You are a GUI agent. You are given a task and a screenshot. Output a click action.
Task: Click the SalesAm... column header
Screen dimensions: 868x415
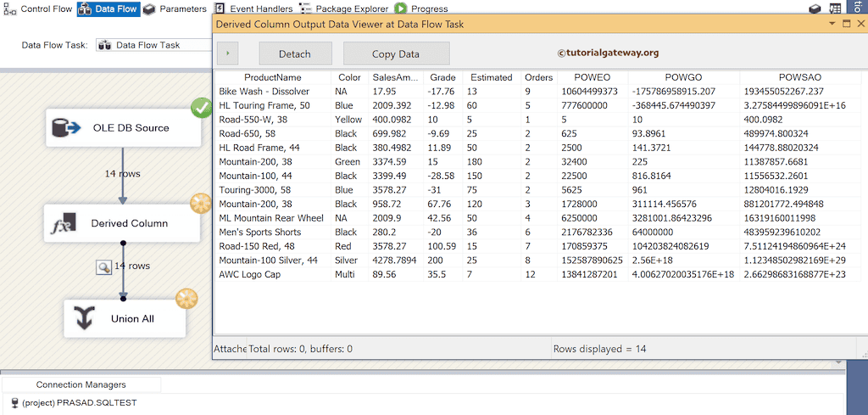point(398,77)
